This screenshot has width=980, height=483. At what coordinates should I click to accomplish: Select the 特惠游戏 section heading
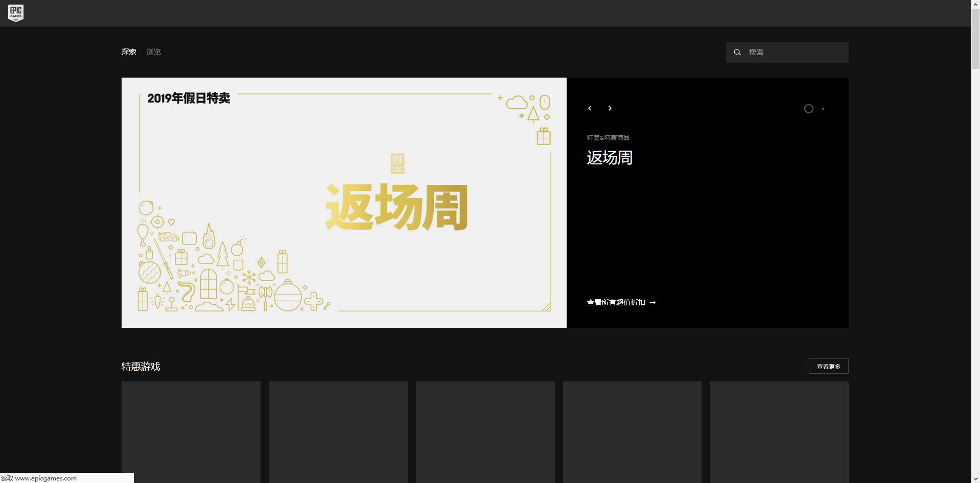(141, 367)
